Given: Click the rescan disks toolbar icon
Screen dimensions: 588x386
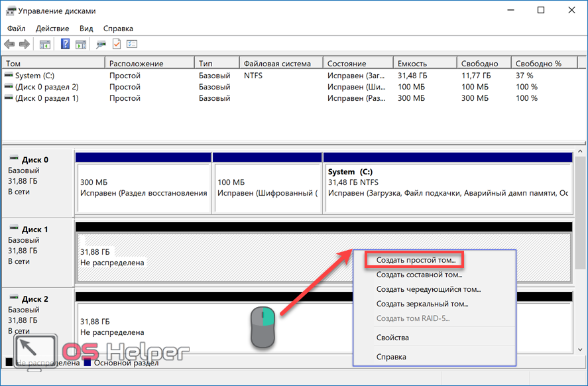Looking at the screenshot, I should pos(101,44).
